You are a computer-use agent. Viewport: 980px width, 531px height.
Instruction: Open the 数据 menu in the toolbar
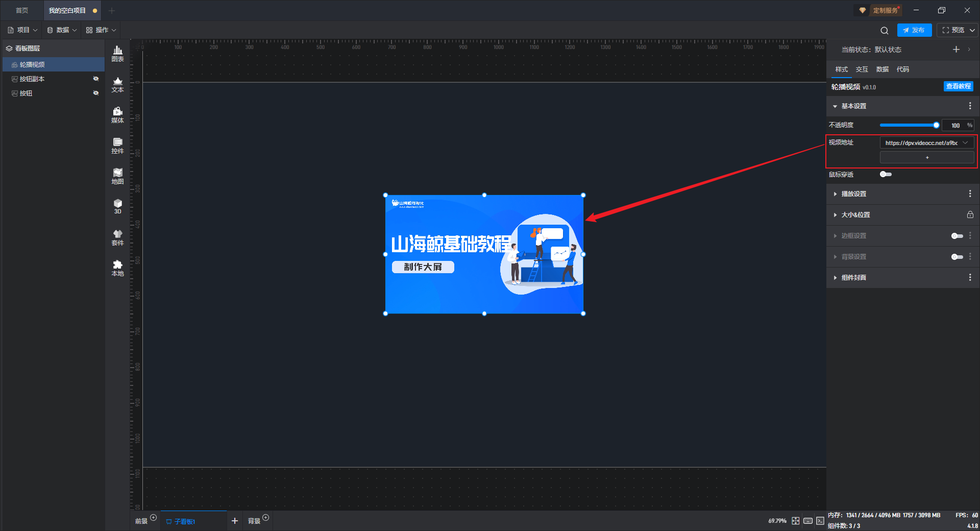tap(62, 30)
